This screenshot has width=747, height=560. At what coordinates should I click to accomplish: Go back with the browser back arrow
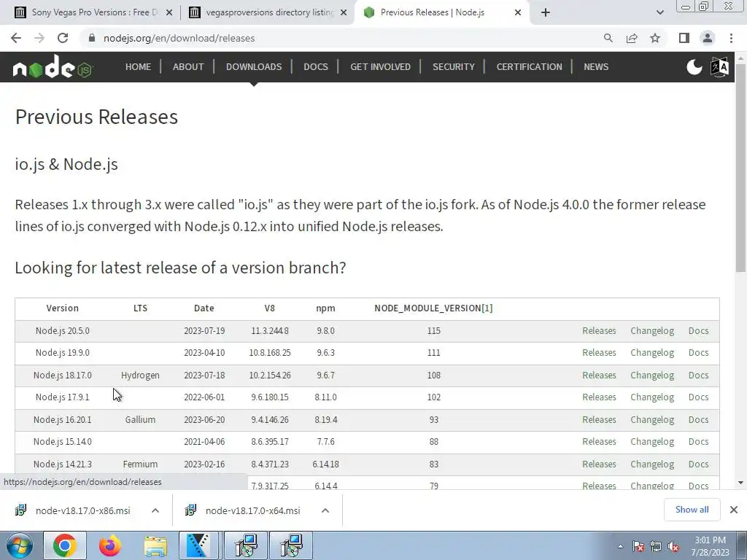pos(16,38)
